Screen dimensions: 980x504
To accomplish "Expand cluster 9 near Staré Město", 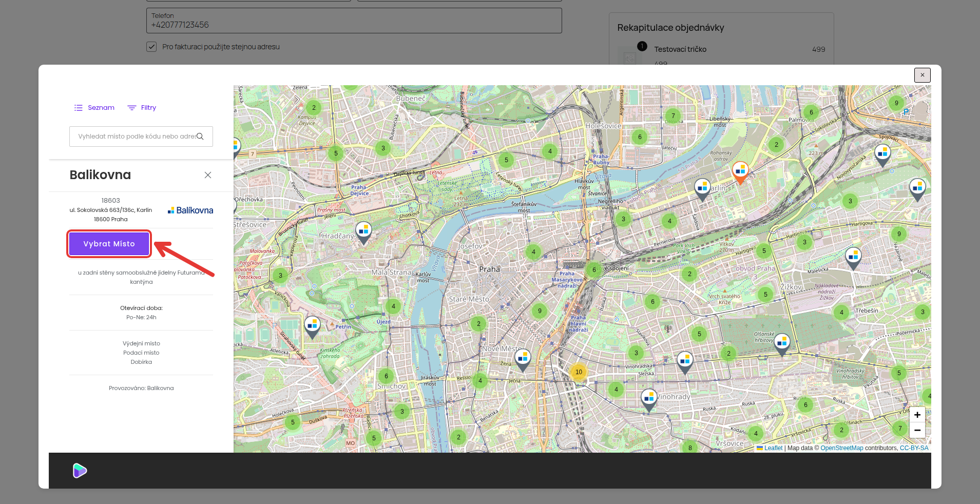I will 540,311.
